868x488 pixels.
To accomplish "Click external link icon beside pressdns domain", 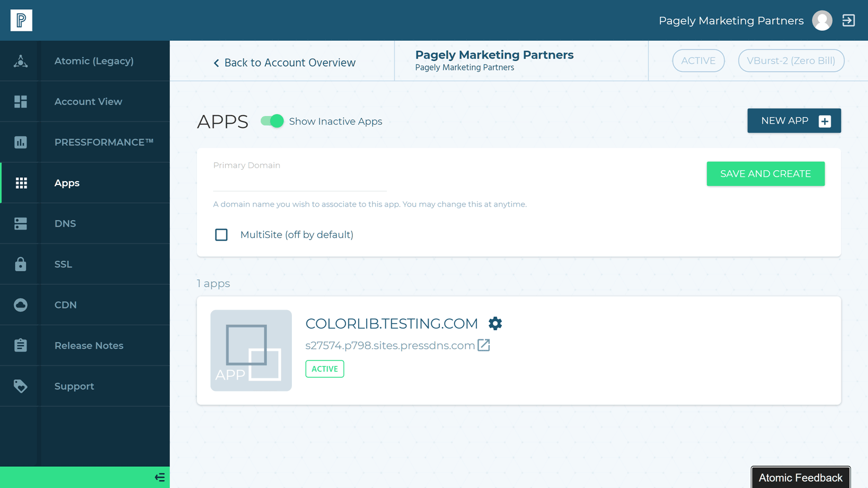I will pos(484,345).
